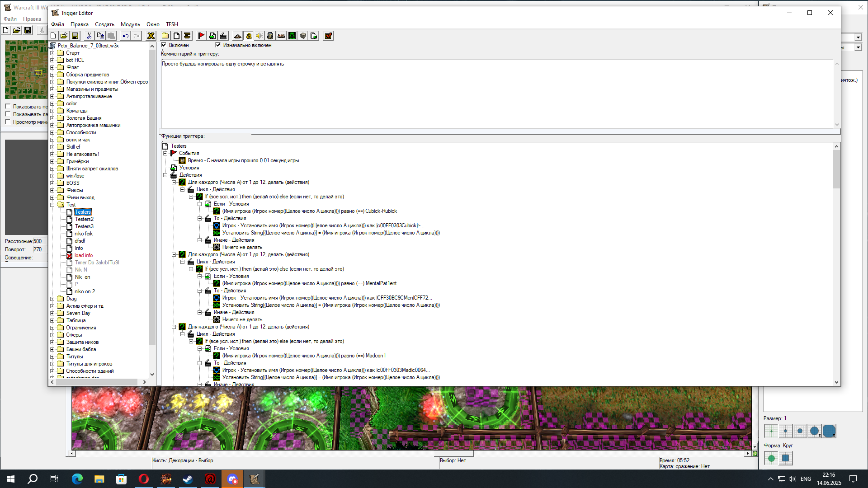Viewport: 868px width, 488px height.
Task: Add new event red flag icon
Action: pyautogui.click(x=202, y=36)
